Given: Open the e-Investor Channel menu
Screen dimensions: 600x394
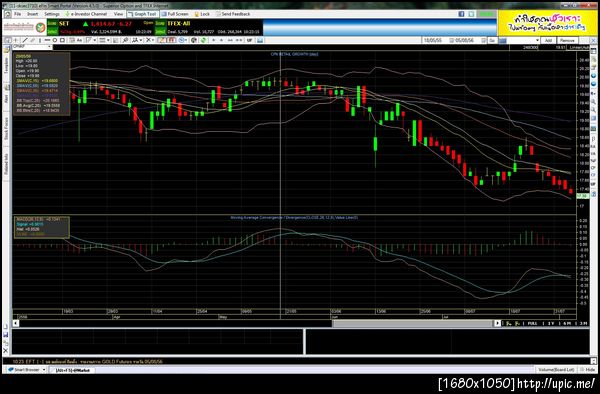Looking at the screenshot, I should [86, 14].
